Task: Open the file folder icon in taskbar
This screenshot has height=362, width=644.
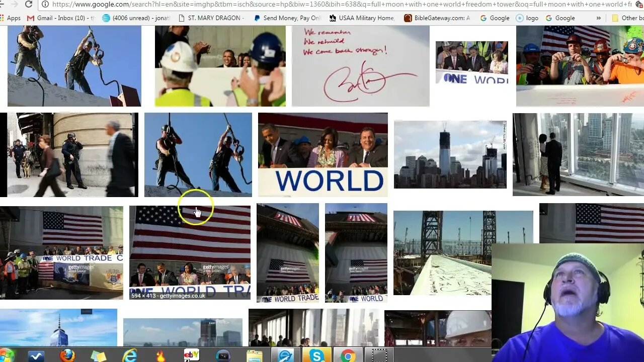Action: (254, 355)
